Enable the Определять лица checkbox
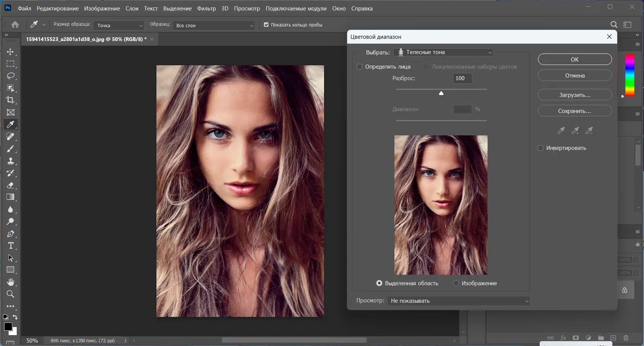 359,67
